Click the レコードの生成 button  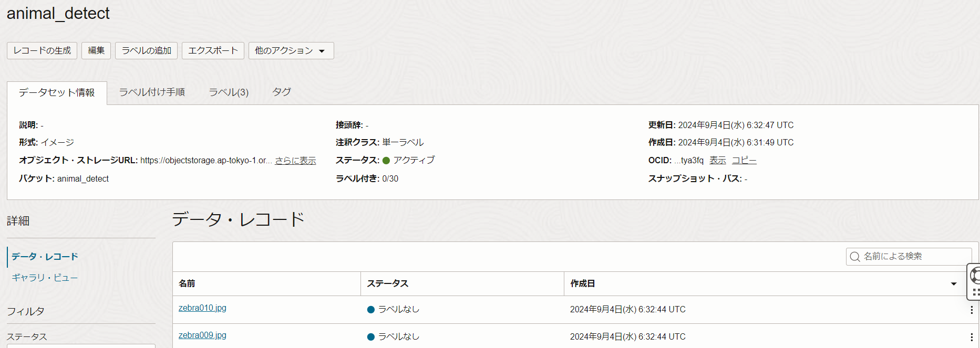click(42, 50)
